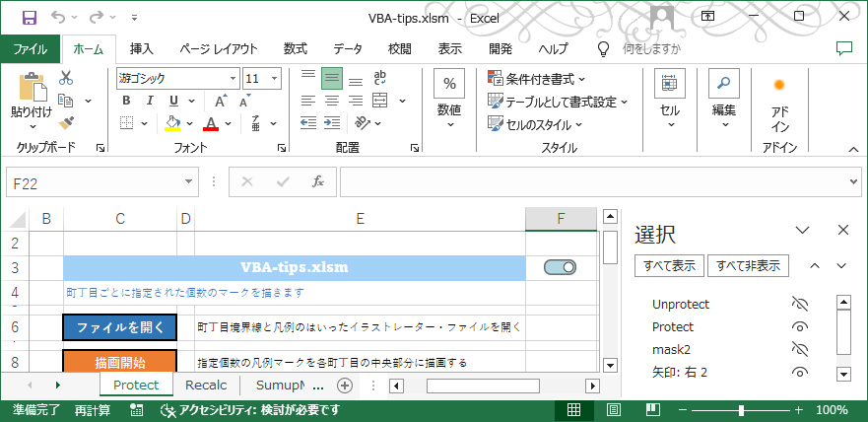This screenshot has width=868, height=422.
Task: Click the Format Painter brush icon
Action: coord(66,123)
